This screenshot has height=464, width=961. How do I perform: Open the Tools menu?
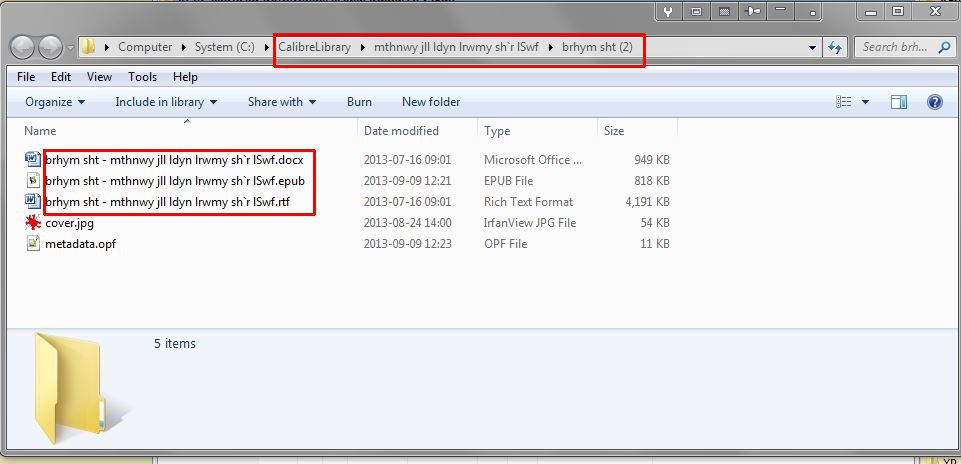142,77
